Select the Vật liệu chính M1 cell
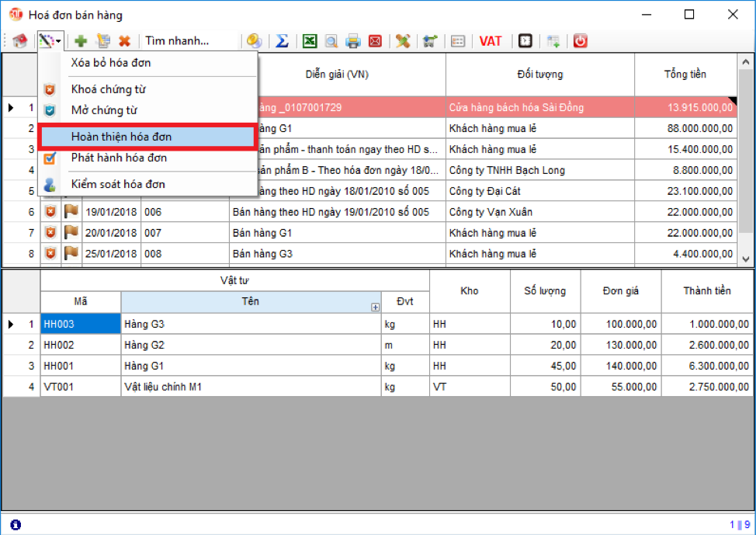Image resolution: width=756 pixels, height=535 pixels. click(x=251, y=387)
